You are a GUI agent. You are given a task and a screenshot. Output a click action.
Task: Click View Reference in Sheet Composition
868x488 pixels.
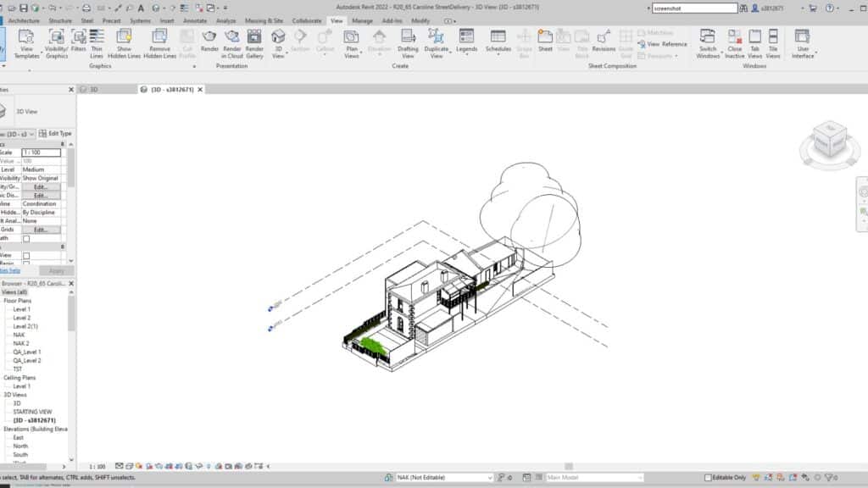[x=662, y=44]
